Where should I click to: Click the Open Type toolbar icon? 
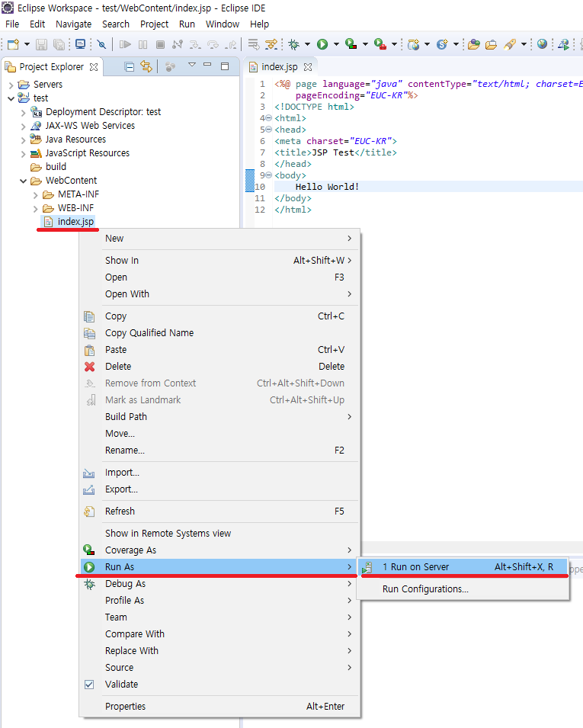tap(473, 44)
